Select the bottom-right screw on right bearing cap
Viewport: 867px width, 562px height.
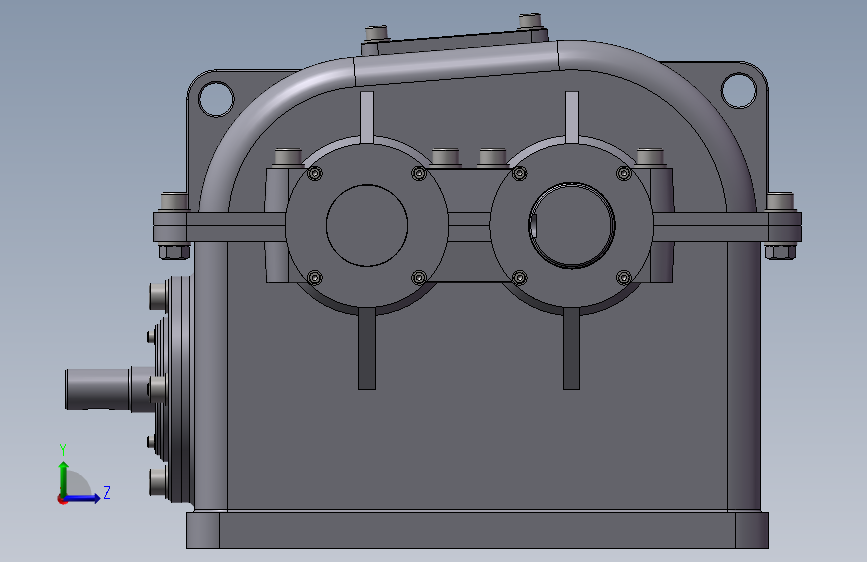pos(624,278)
